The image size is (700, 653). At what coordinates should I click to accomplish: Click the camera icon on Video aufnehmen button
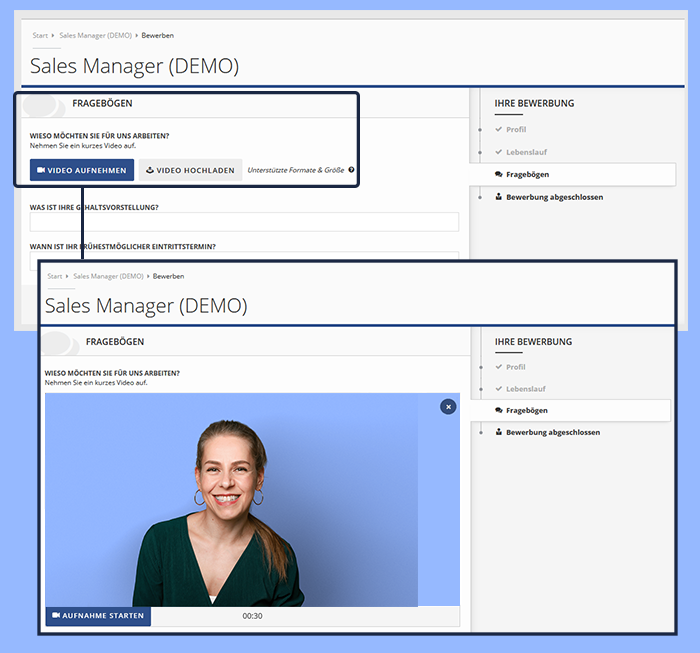(41, 171)
